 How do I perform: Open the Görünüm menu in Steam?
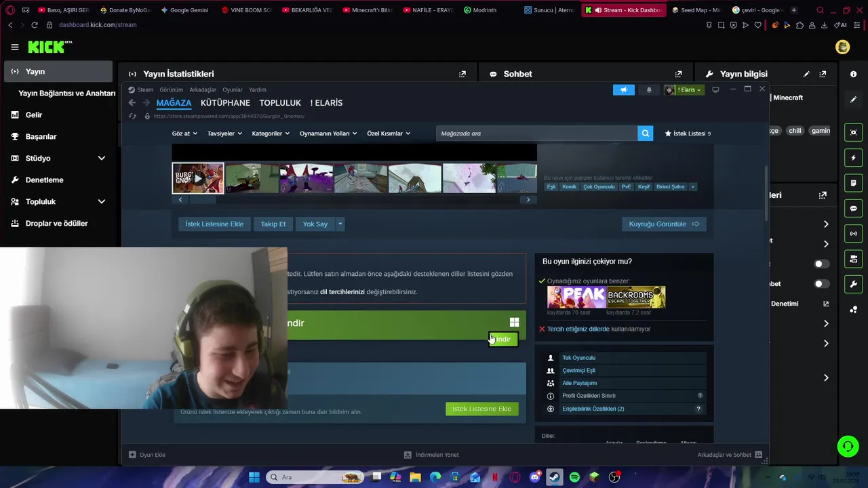172,89
